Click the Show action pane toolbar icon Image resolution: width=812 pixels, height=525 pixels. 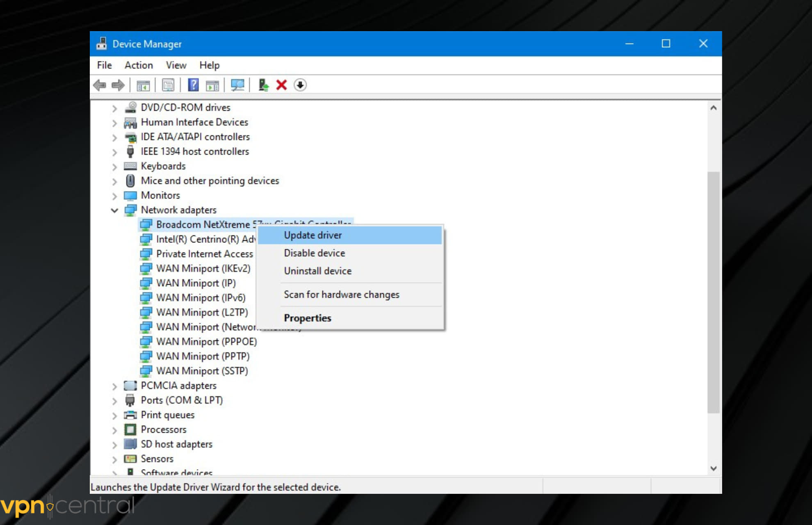click(212, 85)
